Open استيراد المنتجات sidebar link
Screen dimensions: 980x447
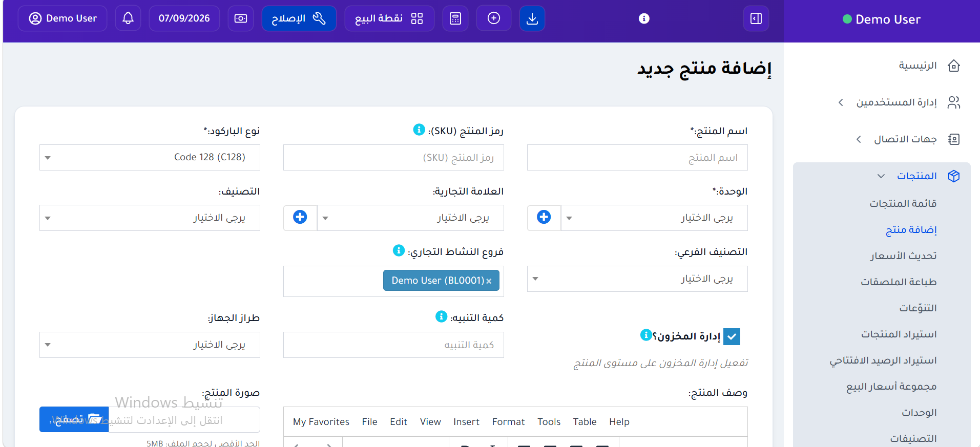[x=899, y=334]
